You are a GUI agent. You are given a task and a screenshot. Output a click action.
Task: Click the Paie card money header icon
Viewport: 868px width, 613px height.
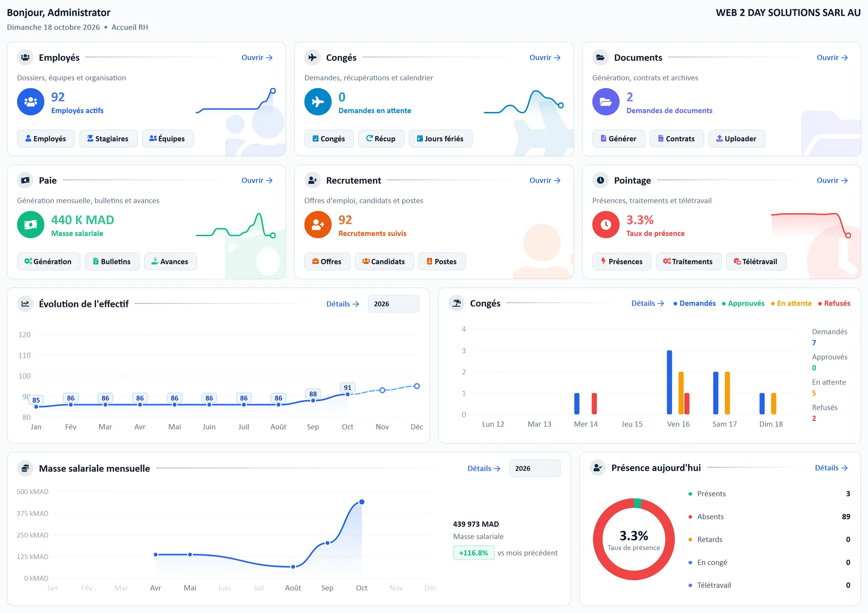[25, 180]
